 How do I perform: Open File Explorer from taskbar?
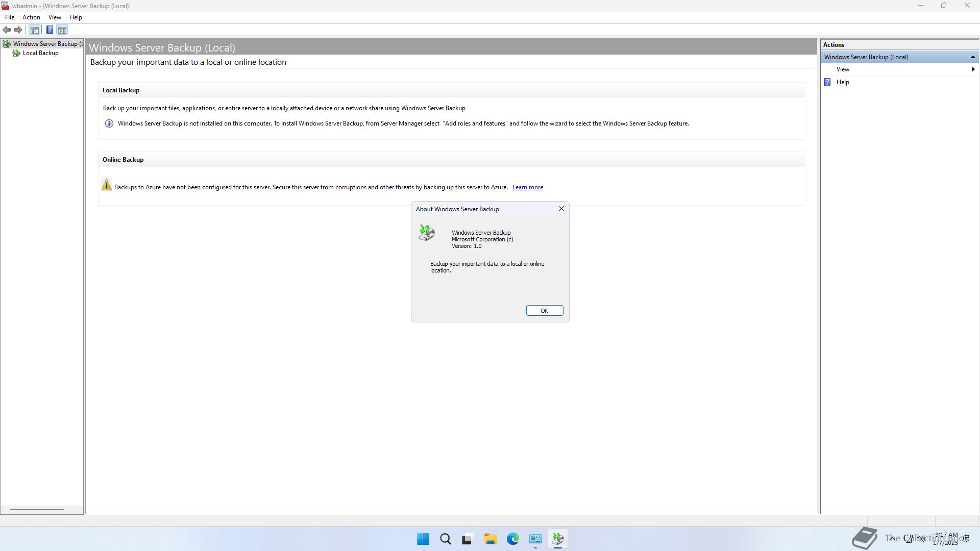point(490,539)
